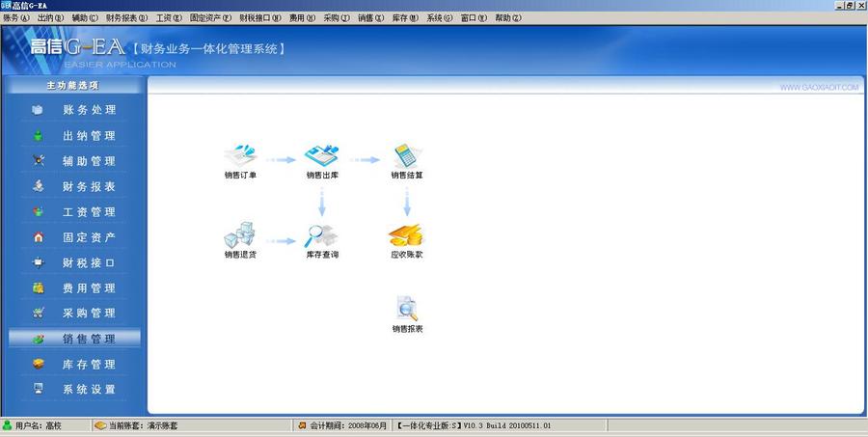This screenshot has height=437, width=868.
Task: Select 工资管理 in the sidebar
Action: [74, 212]
